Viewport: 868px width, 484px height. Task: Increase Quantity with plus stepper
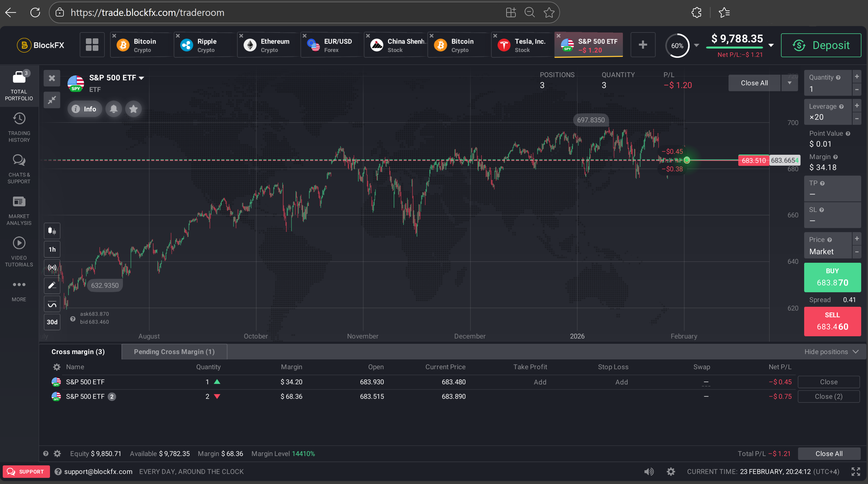tap(857, 76)
